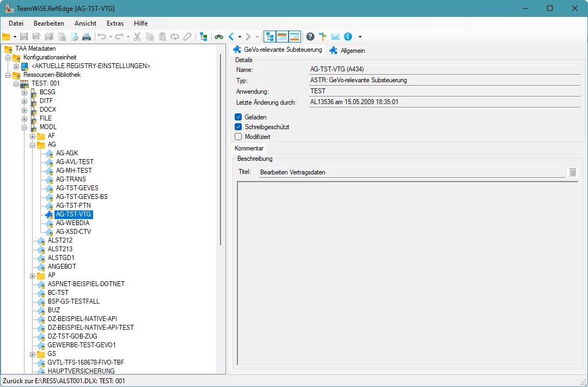Screen dimensions: 588x387
Task: Click the save floppy disk icon
Action: click(x=24, y=37)
